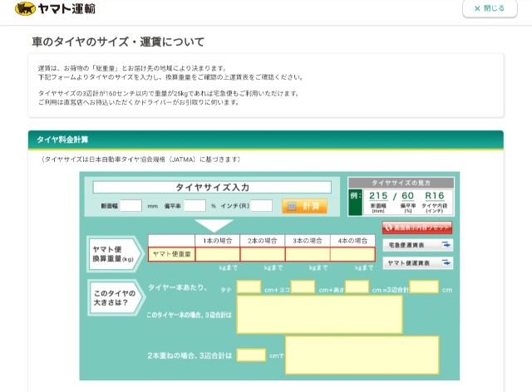Click arrow icon on 宅急便運賃表 button
The height and width of the screenshot is (392, 532).
(x=446, y=244)
